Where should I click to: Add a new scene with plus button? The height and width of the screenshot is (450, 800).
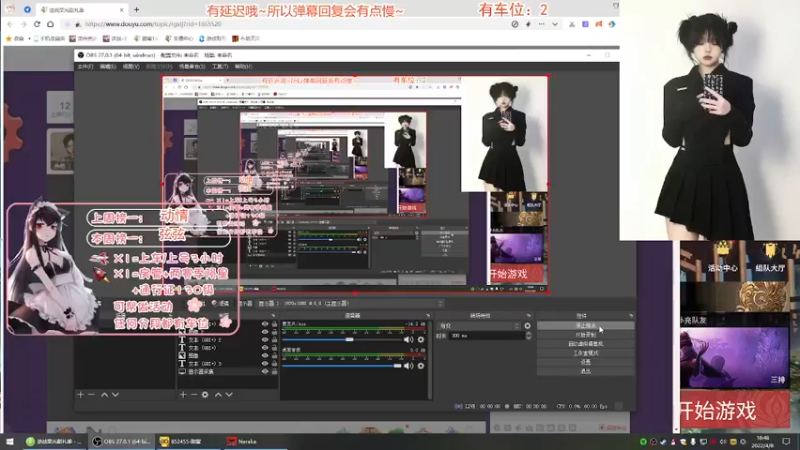click(x=80, y=394)
